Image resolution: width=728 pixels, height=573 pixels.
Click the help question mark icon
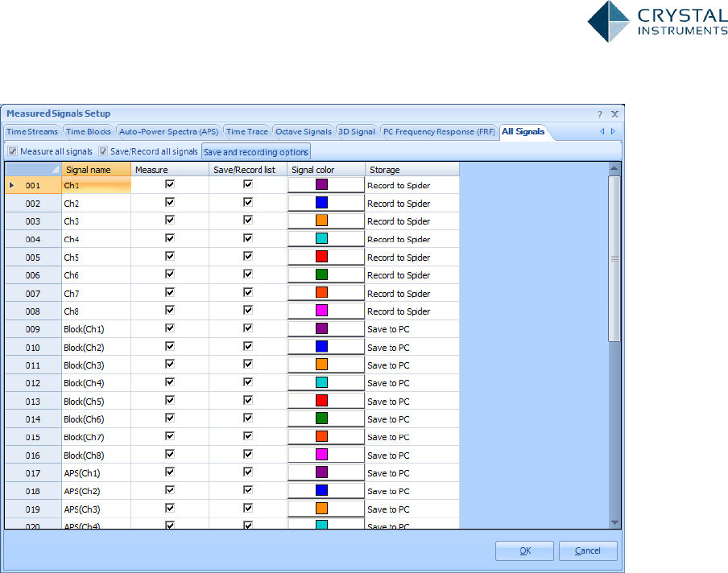coord(599,114)
